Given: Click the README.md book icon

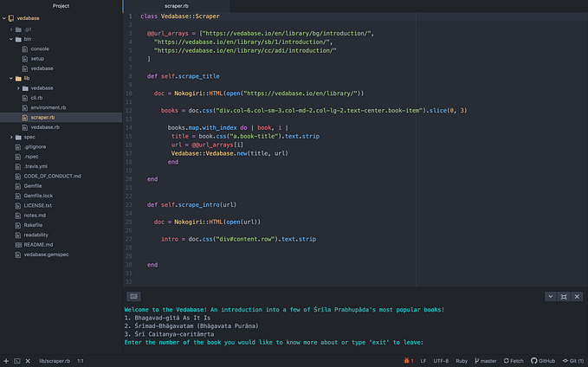Looking at the screenshot, I should coord(18,245).
